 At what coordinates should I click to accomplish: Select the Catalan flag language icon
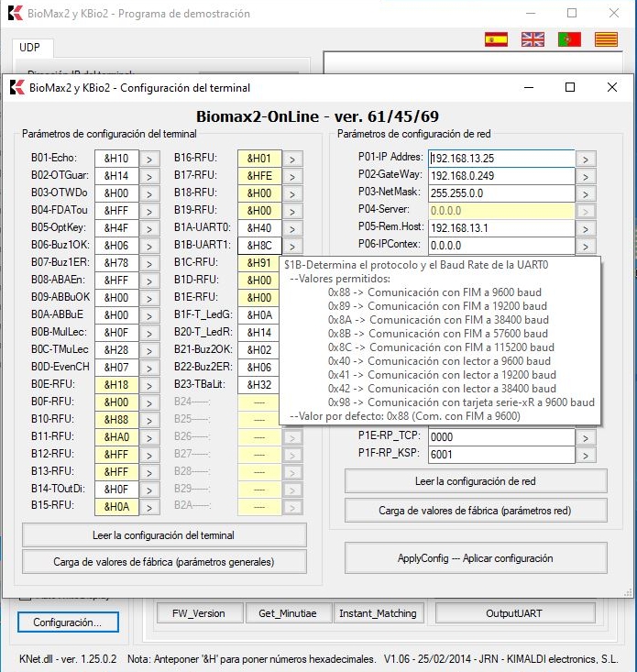coord(606,39)
